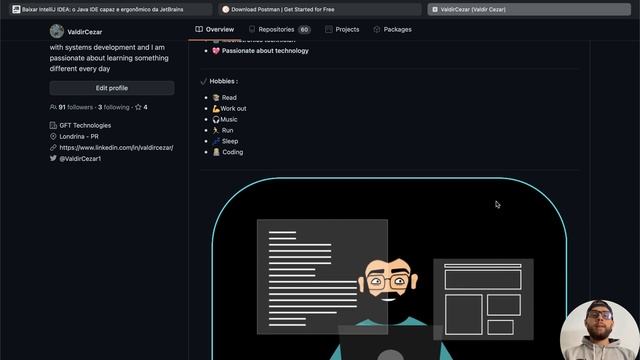
Task: Open the @ValdirCezar1 Twitter link
Action: pyautogui.click(x=80, y=158)
